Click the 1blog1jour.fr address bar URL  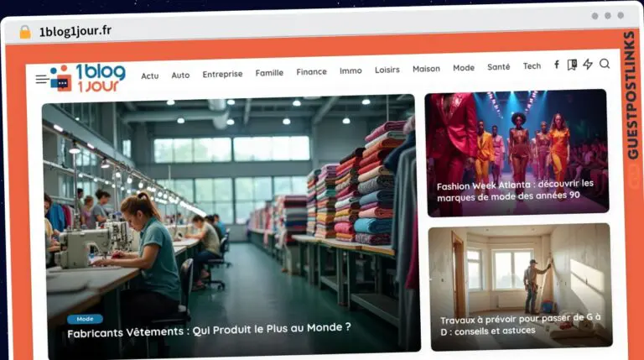[x=75, y=31]
